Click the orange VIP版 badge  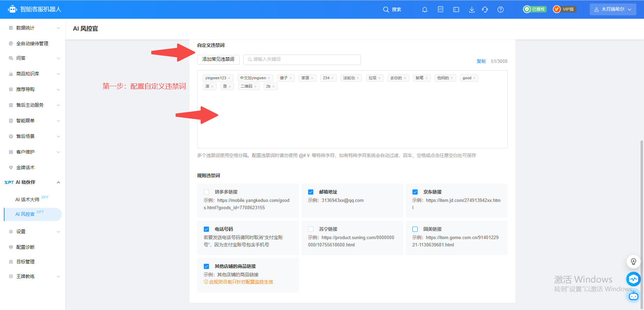(x=564, y=9)
